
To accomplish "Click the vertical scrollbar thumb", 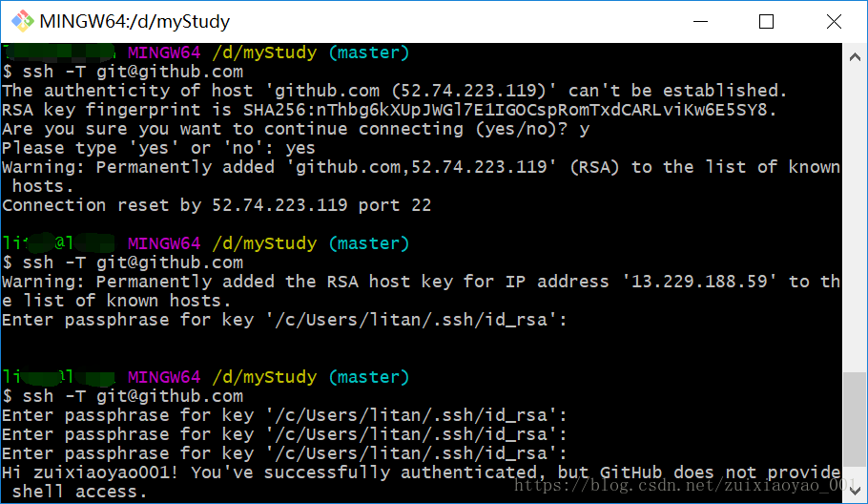I will click(855, 419).
